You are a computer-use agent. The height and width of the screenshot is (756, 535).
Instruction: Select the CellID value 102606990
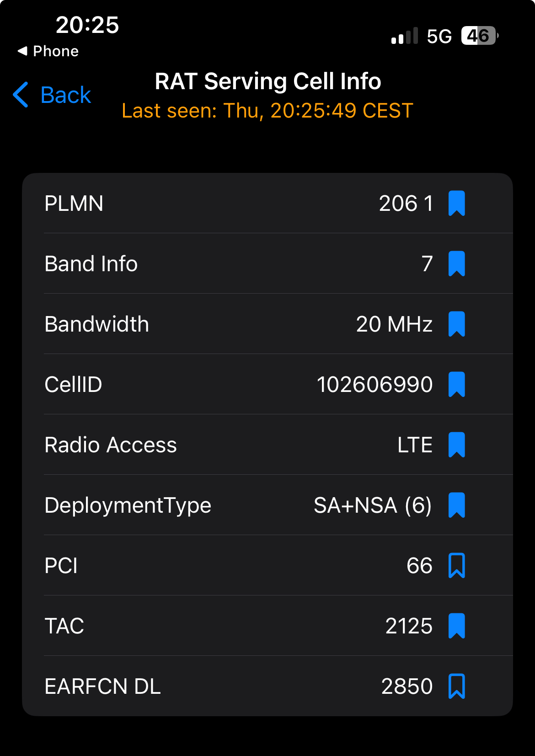(374, 384)
